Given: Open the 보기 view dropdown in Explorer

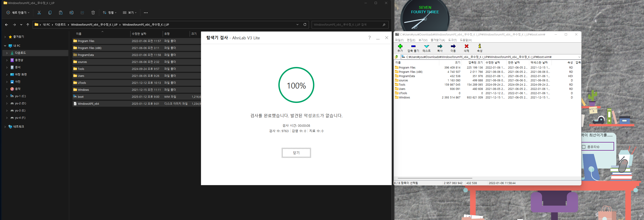Looking at the screenshot, I should 130,13.
